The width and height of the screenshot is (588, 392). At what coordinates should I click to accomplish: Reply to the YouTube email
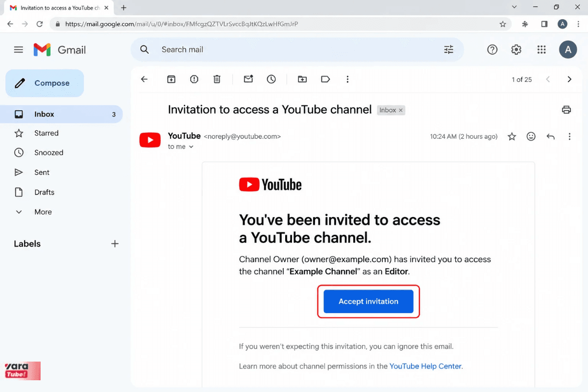551,137
